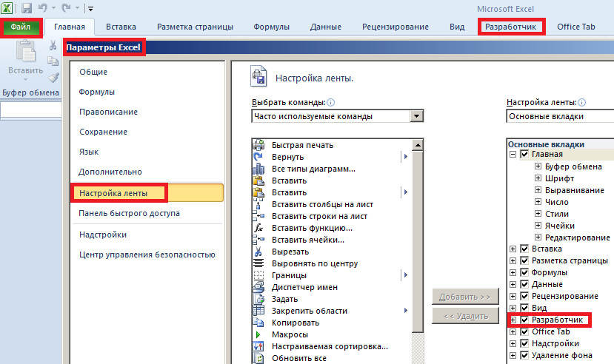Switch to the Разработчик ribbon tab

click(x=510, y=27)
